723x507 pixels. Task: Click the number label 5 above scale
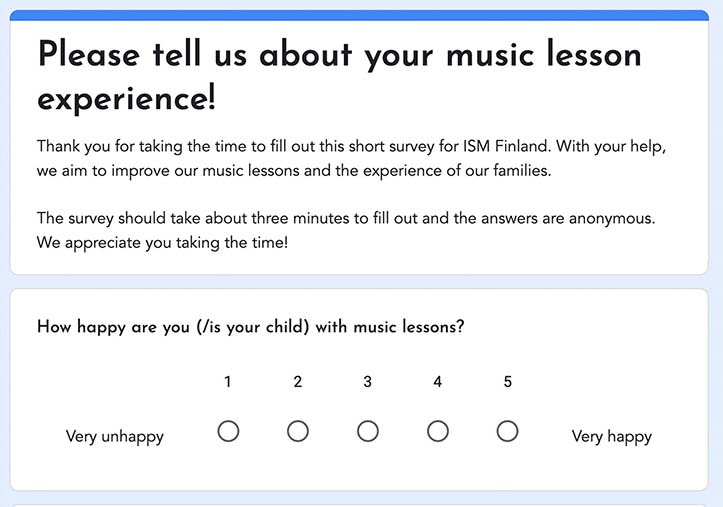pyautogui.click(x=508, y=382)
